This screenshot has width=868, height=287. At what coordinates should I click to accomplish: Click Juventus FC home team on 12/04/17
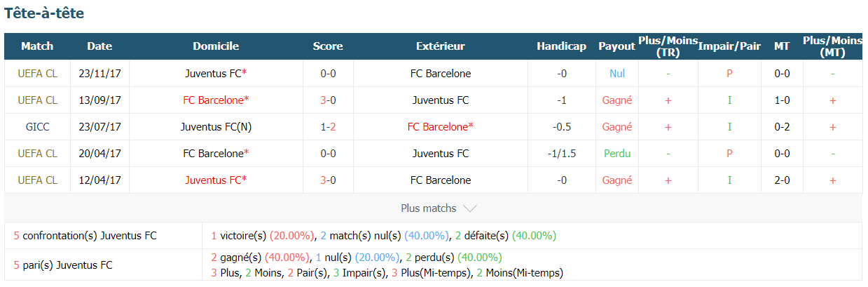(216, 180)
